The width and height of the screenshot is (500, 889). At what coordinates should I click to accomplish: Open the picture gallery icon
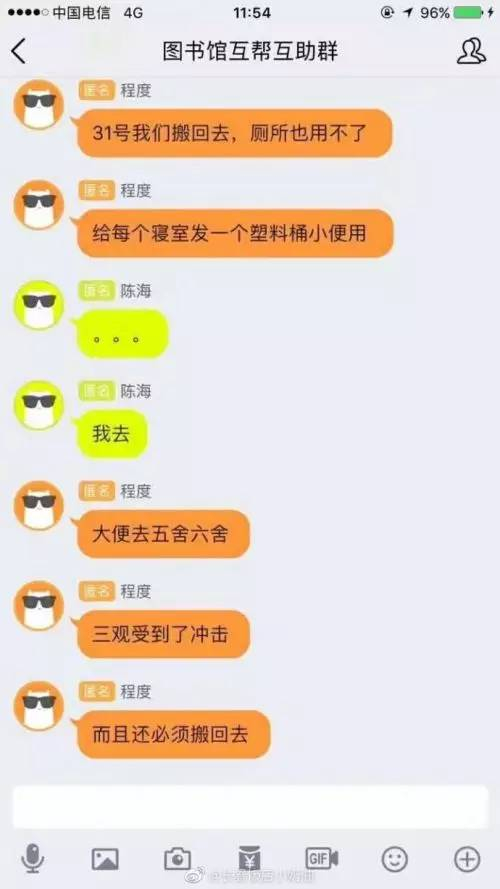pos(105,859)
